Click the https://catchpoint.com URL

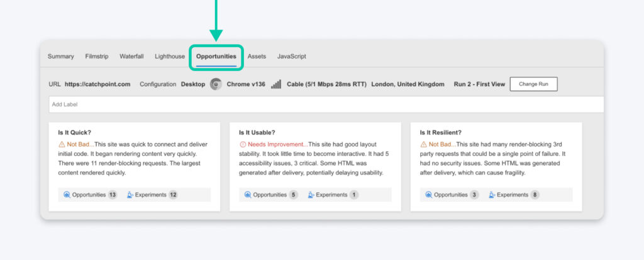click(x=97, y=84)
